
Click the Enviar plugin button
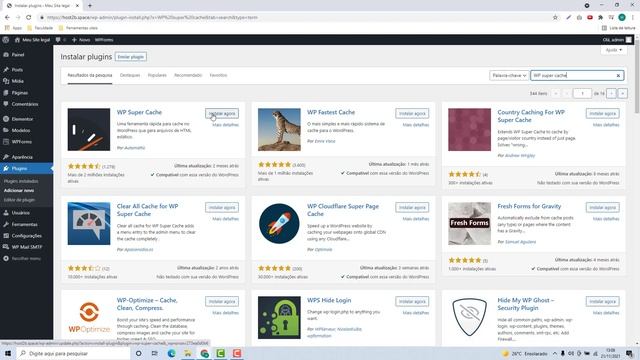(131, 57)
